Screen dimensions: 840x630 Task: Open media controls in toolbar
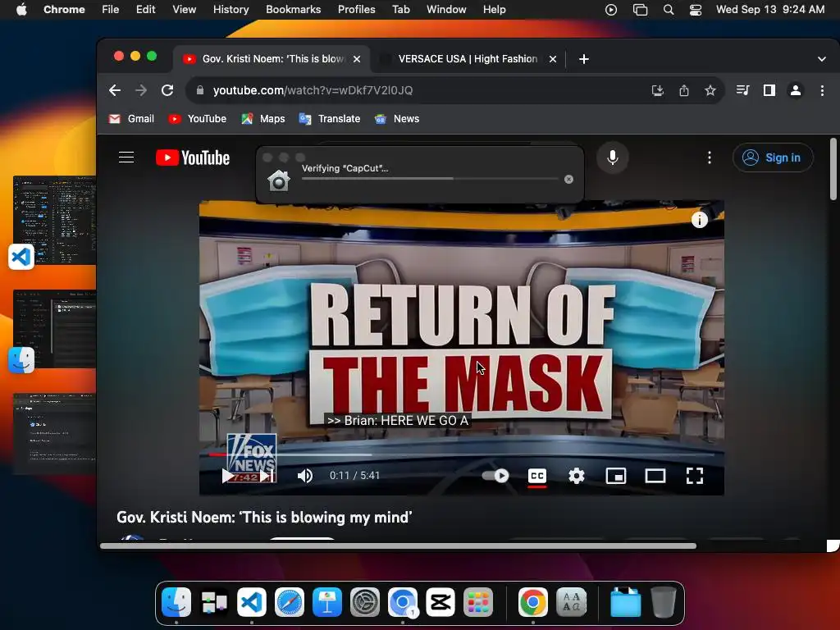(742, 90)
